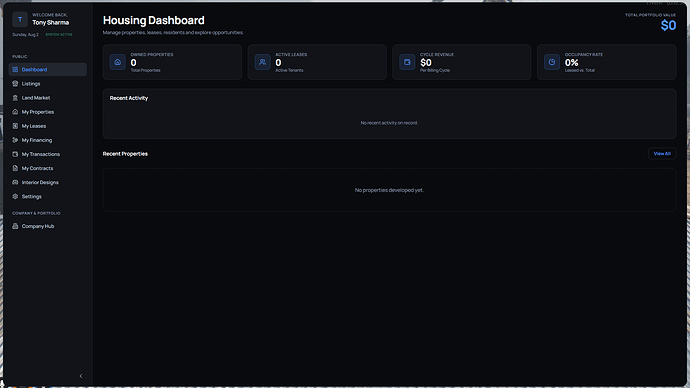
Task: Click the Tony Sharma username
Action: pos(51,22)
